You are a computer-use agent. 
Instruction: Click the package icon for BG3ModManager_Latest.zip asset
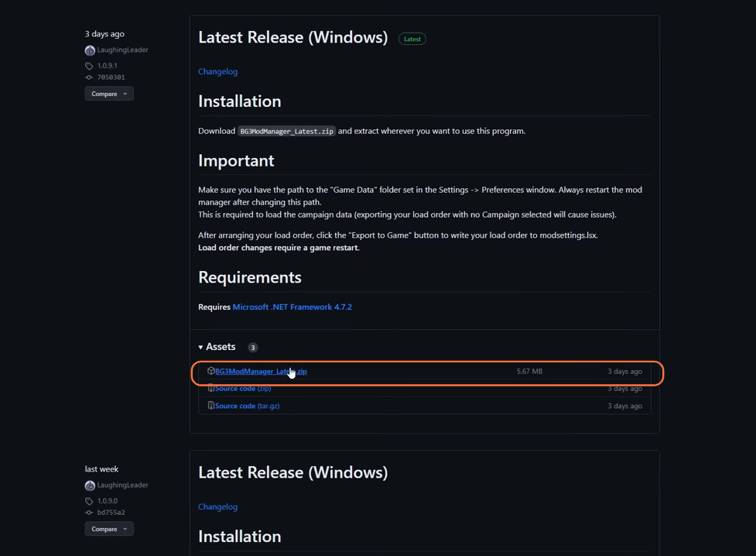coord(210,371)
